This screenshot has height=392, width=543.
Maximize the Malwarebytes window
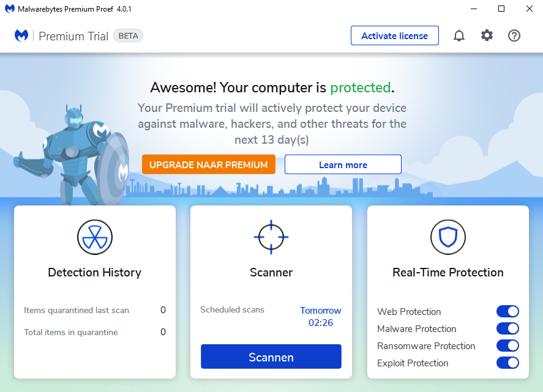point(501,9)
